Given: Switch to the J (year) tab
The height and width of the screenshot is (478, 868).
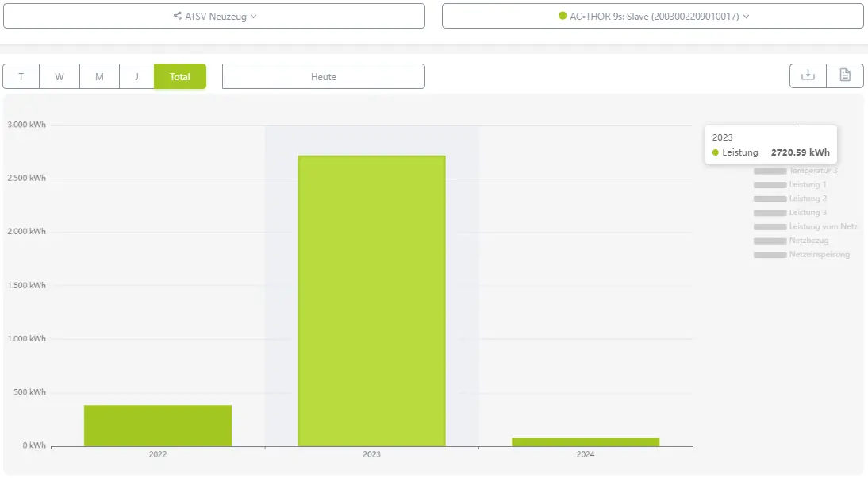Looking at the screenshot, I should (136, 76).
